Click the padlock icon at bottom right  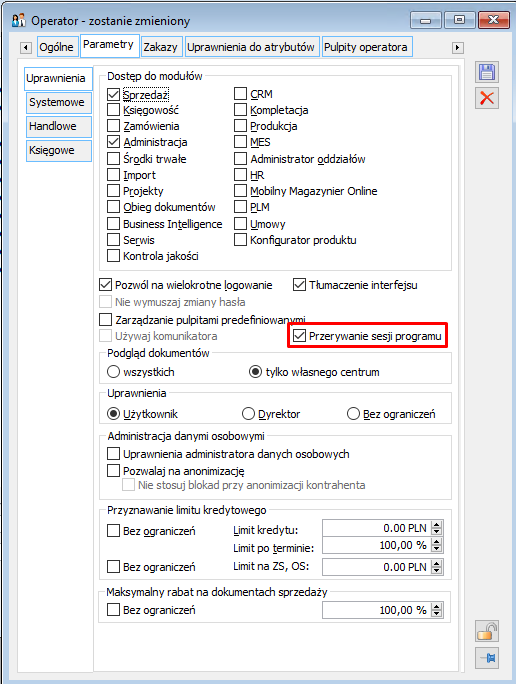pos(487,631)
